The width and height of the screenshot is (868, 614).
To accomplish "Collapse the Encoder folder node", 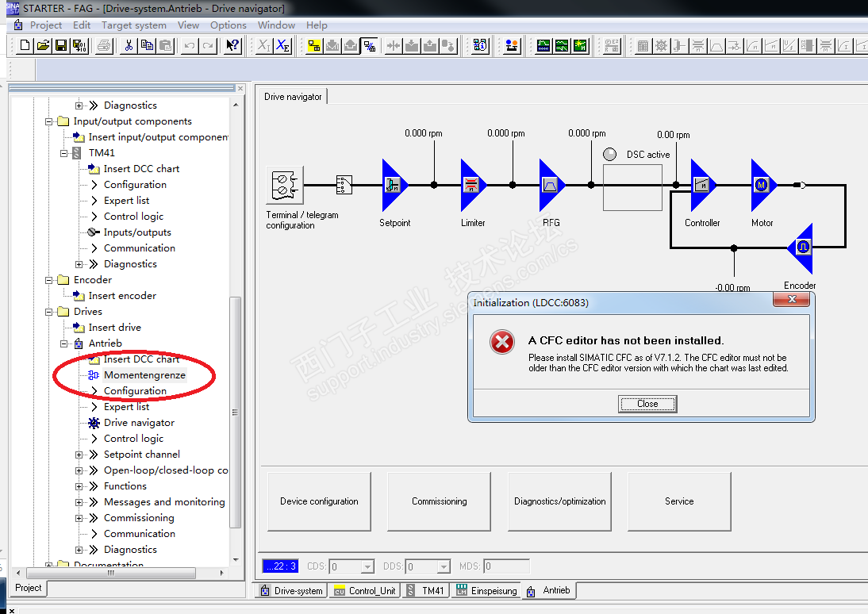I will [x=48, y=280].
